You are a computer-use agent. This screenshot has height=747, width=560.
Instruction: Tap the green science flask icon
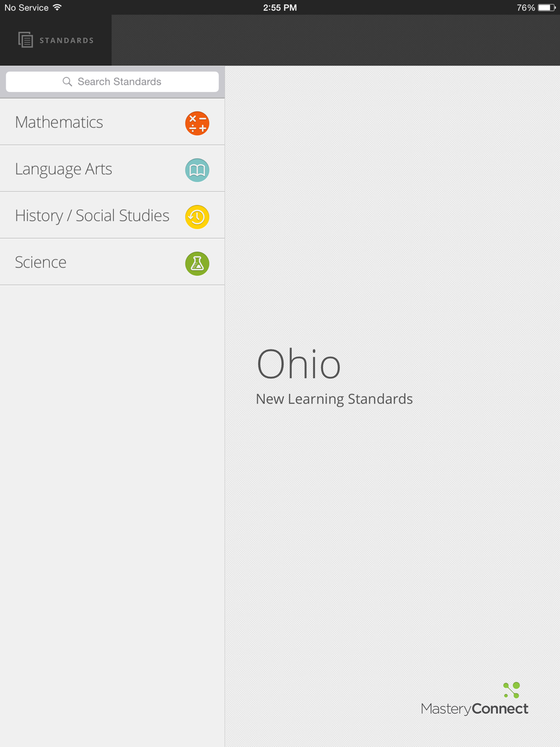197,263
